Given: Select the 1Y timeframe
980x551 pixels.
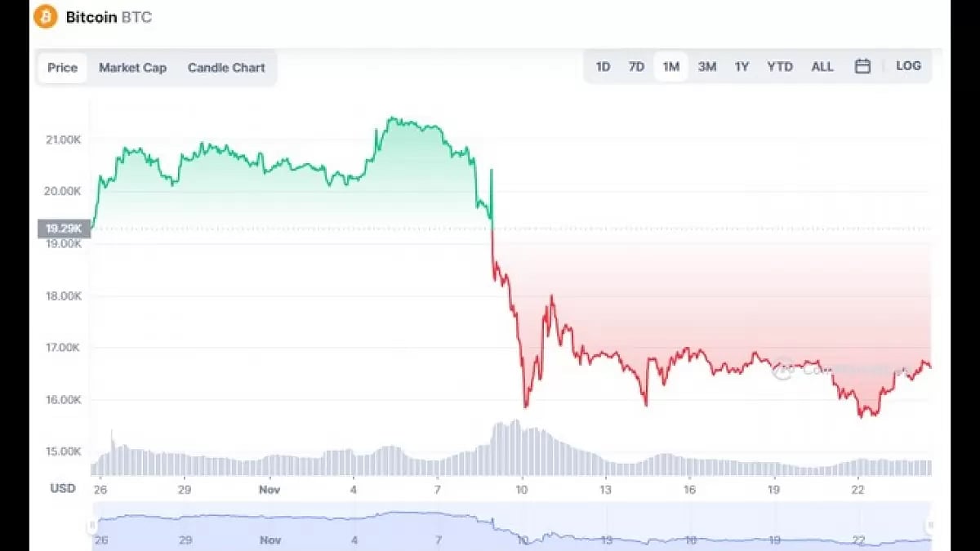Looking at the screenshot, I should tap(741, 66).
